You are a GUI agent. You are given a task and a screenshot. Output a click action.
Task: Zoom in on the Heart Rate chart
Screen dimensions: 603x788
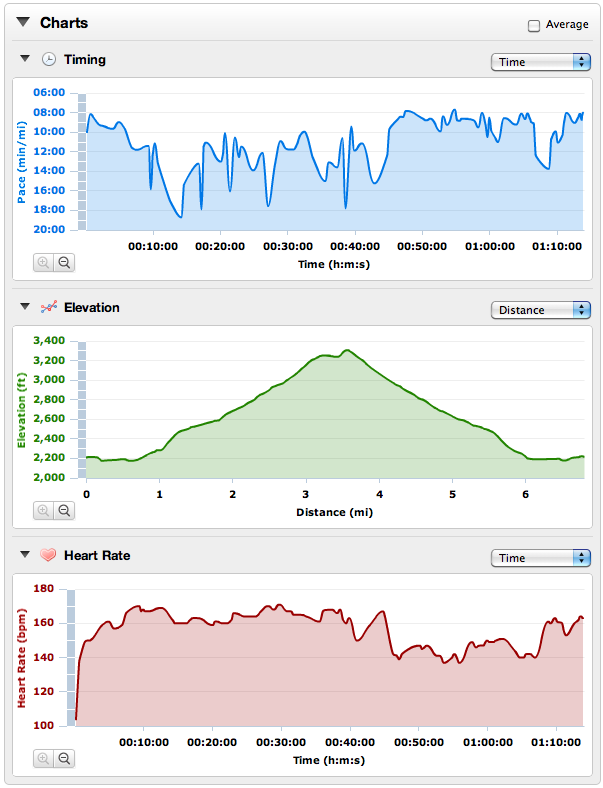pyautogui.click(x=44, y=758)
